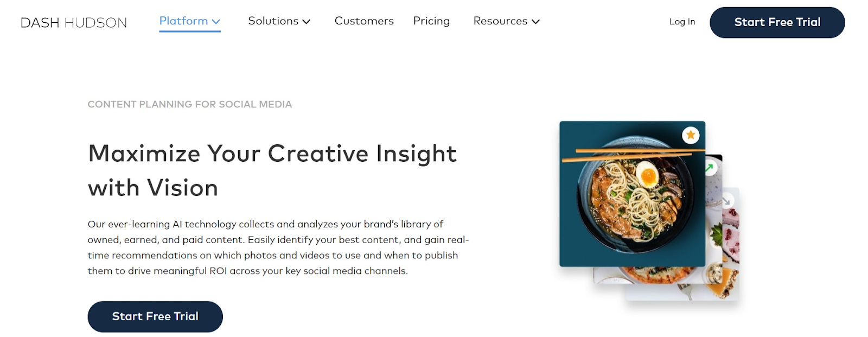This screenshot has height=337, width=868.
Task: Click the Solutions menu label
Action: 273,21
